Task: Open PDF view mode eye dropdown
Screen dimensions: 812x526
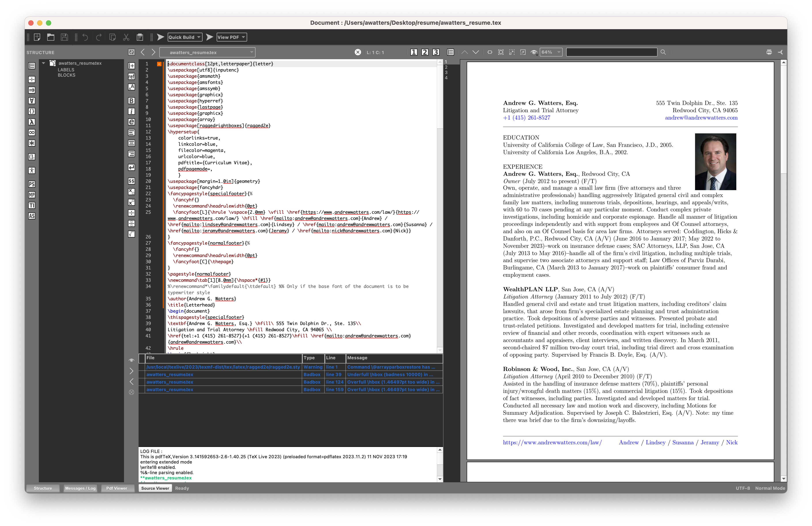Action: coord(534,52)
